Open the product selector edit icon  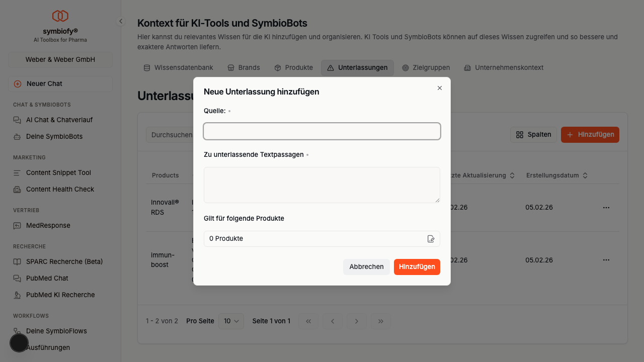[431, 239]
